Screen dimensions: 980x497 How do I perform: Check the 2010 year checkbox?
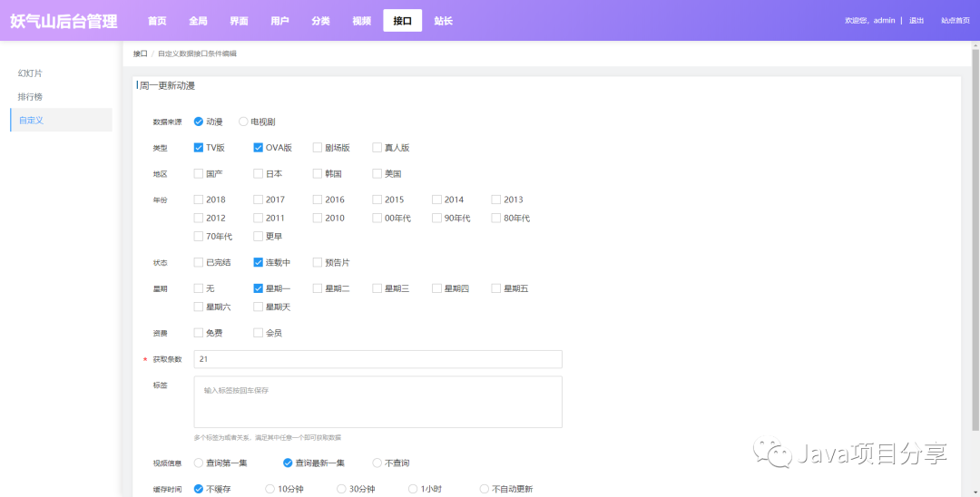click(x=318, y=218)
